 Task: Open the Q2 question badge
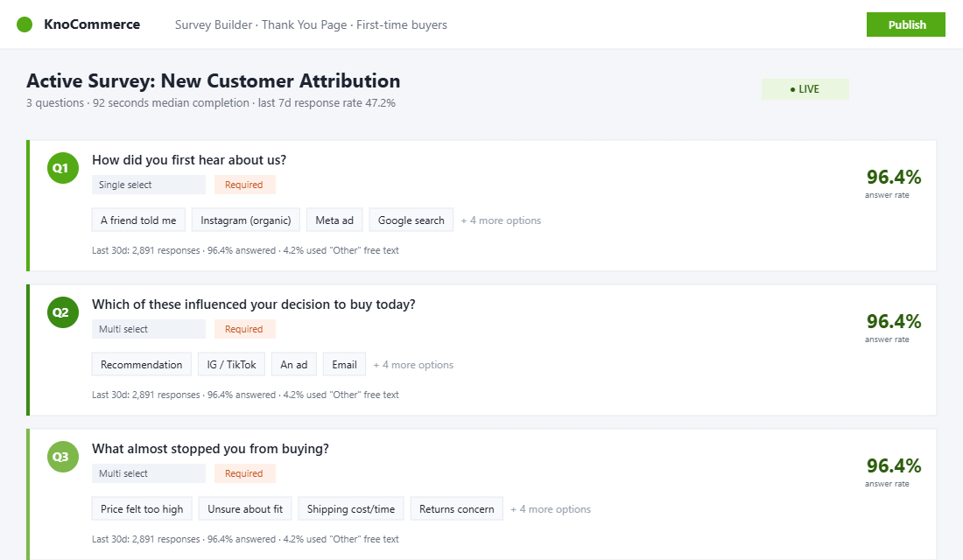tap(63, 311)
